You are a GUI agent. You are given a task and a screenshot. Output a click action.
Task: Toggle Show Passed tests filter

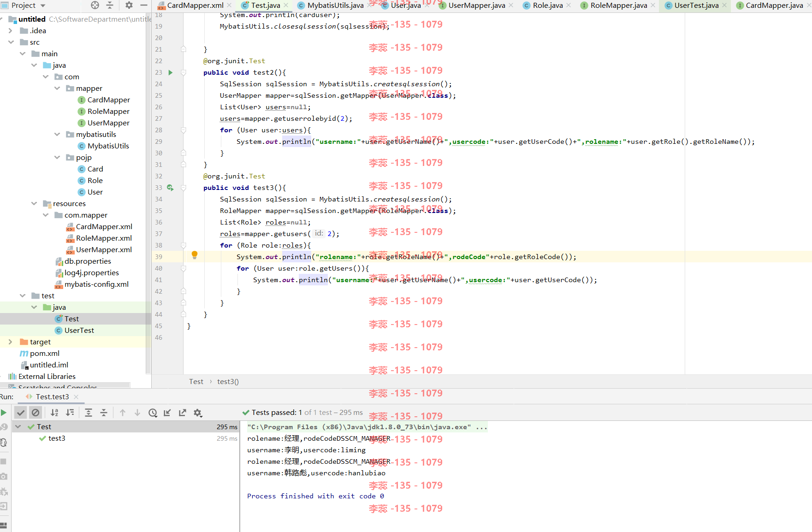click(x=20, y=413)
